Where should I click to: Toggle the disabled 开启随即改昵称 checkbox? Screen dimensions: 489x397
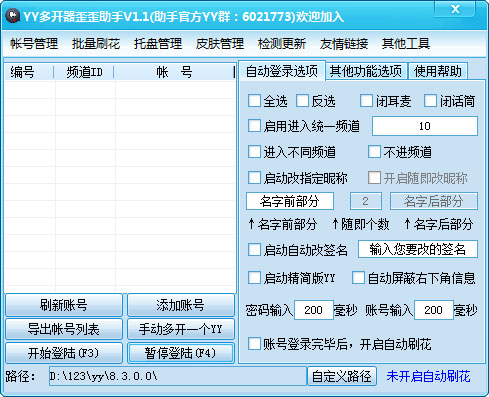[x=374, y=178]
